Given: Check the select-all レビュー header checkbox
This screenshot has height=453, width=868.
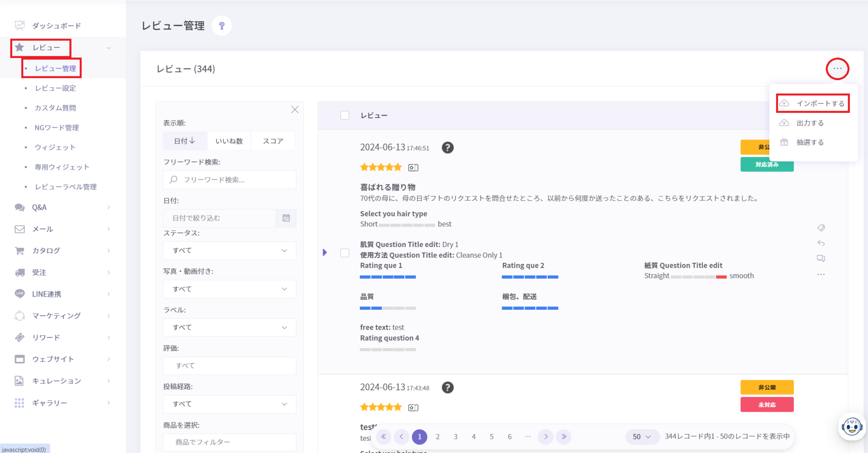Looking at the screenshot, I should 345,115.
